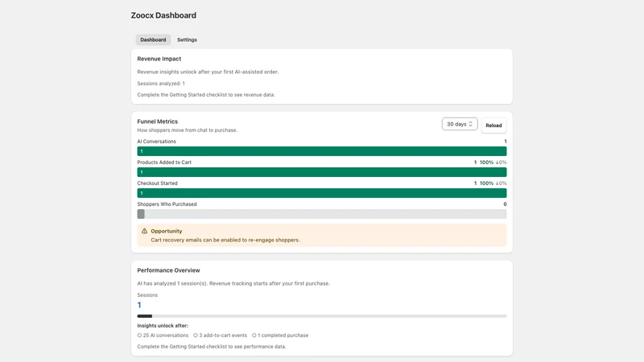Select the Products Added to Cart bar
Viewport: 644px width, 362px height.
pyautogui.click(x=321, y=172)
